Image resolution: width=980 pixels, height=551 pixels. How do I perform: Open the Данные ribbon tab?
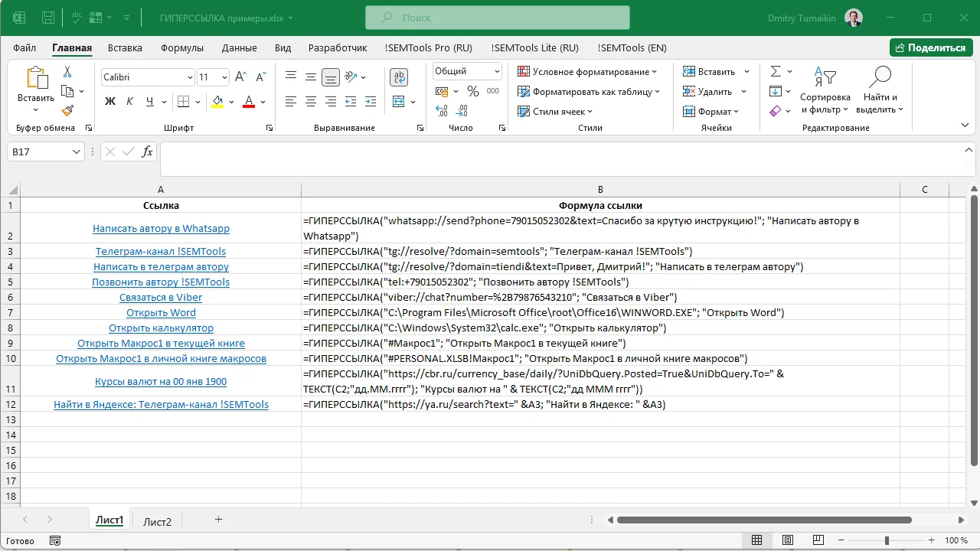239,47
